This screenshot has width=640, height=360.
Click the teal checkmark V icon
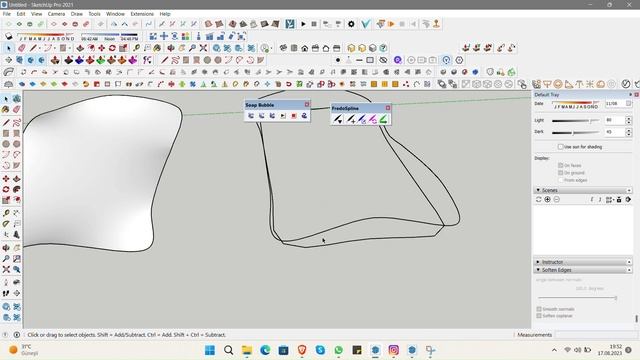click(365, 24)
